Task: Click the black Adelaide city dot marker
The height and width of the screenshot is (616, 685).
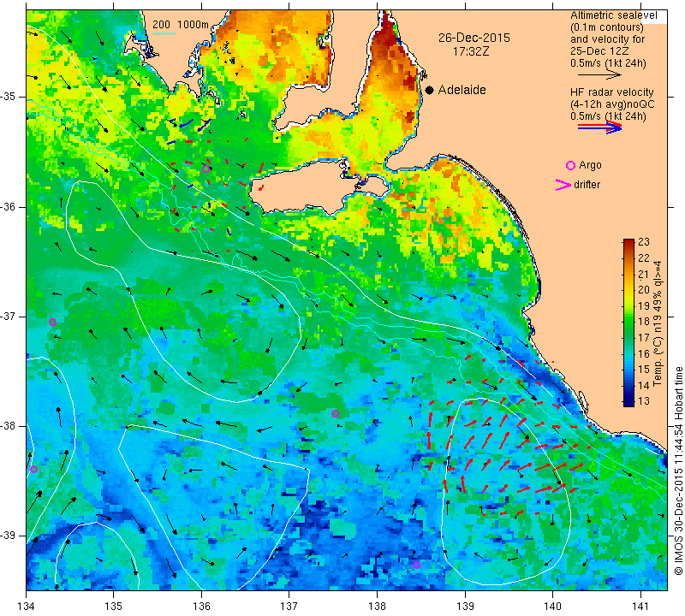Action: click(430, 90)
